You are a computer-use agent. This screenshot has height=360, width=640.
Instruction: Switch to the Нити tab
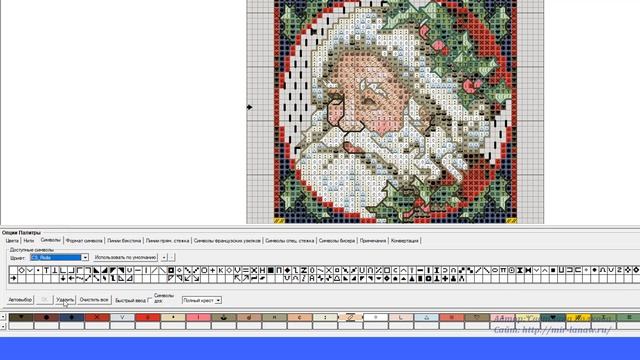point(29,241)
